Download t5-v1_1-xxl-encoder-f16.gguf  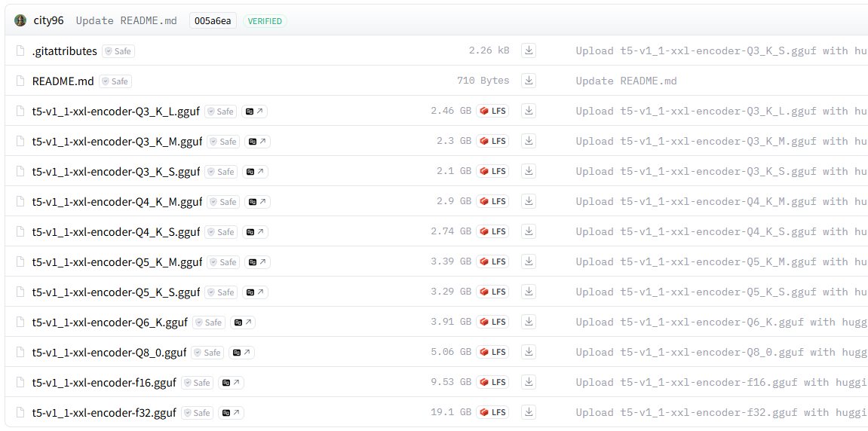tap(529, 382)
